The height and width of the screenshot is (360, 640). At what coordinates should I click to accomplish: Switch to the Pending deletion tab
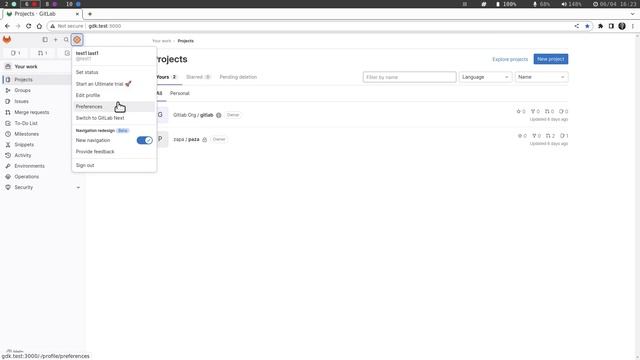[x=238, y=77]
